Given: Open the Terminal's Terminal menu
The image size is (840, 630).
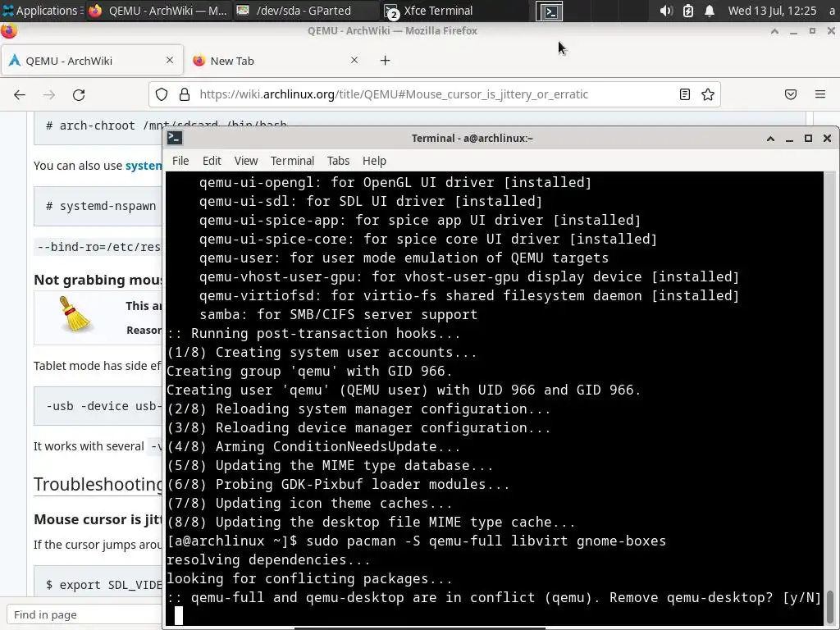Looking at the screenshot, I should [x=292, y=161].
